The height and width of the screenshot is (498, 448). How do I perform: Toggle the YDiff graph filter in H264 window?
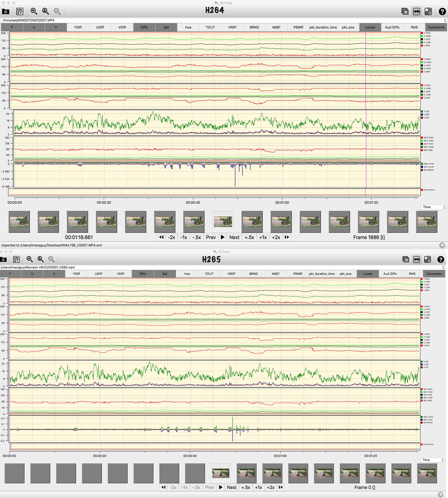tap(78, 27)
